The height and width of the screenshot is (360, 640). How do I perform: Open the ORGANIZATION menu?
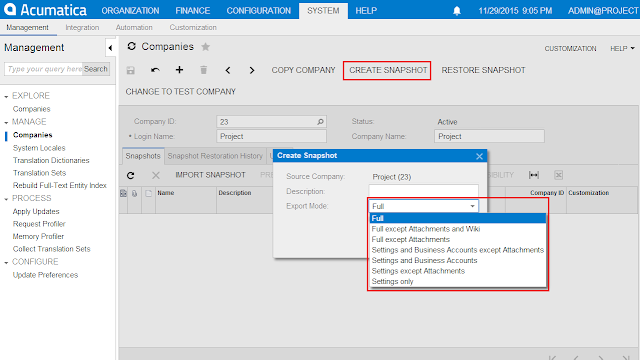[130, 11]
